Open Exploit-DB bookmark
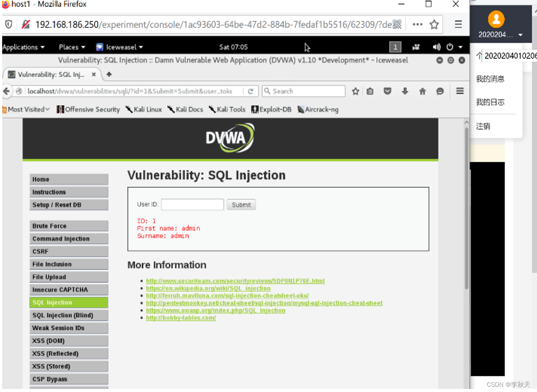The width and height of the screenshot is (537, 392). coord(271,109)
